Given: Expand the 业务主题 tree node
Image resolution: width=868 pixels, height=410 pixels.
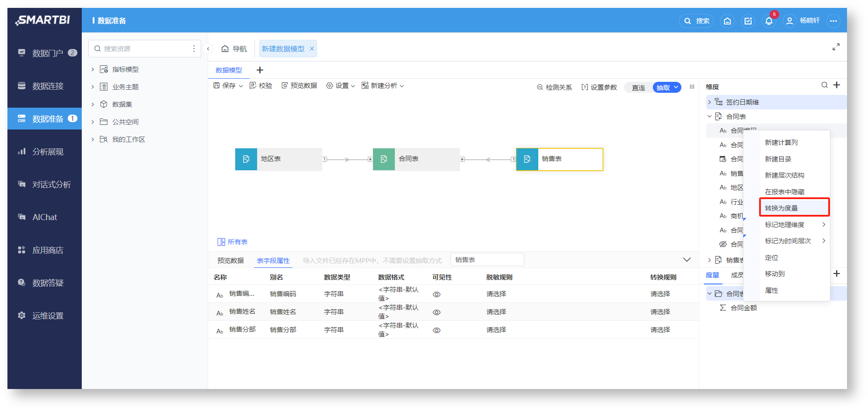Looking at the screenshot, I should coord(93,87).
